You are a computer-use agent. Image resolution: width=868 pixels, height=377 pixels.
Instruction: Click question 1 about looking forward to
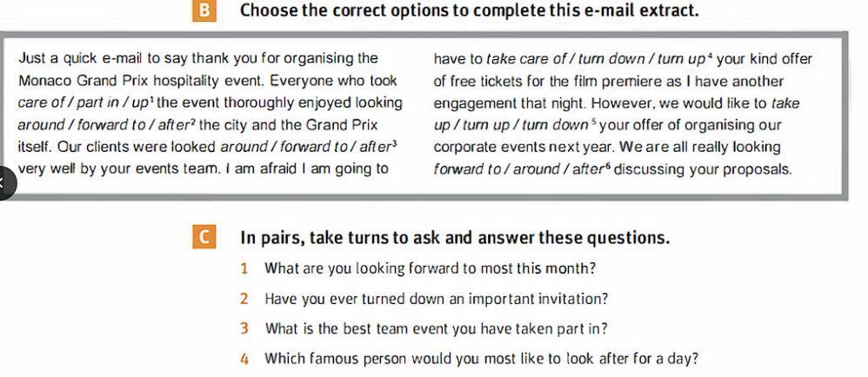pyautogui.click(x=430, y=268)
